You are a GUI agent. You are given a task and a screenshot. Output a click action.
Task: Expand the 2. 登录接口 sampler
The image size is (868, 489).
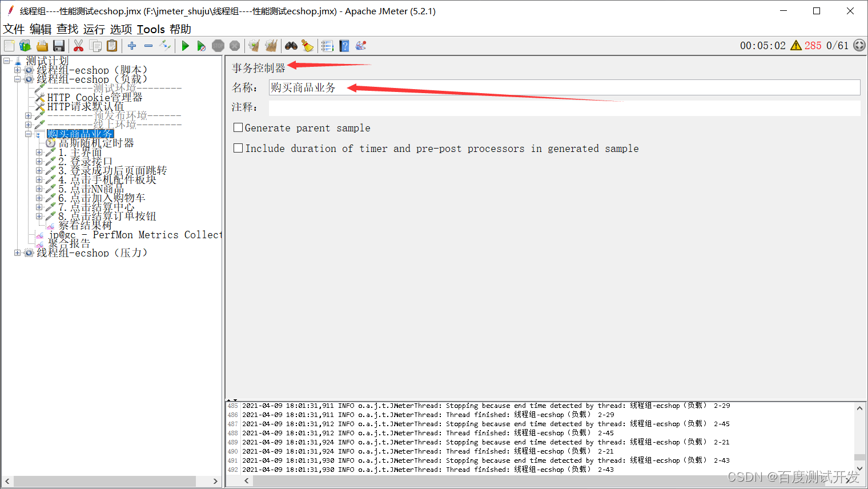click(39, 162)
